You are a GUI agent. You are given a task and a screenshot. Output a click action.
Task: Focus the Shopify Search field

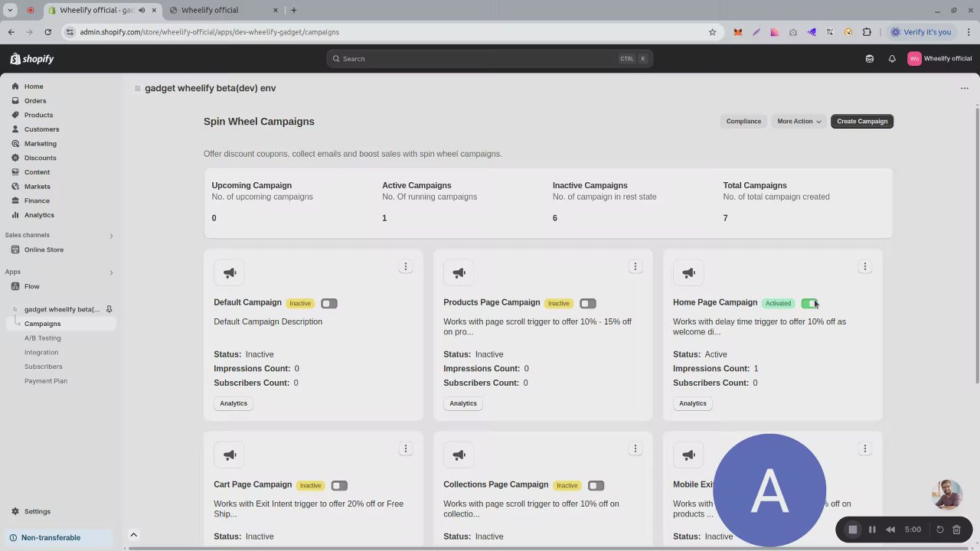[x=490, y=59]
